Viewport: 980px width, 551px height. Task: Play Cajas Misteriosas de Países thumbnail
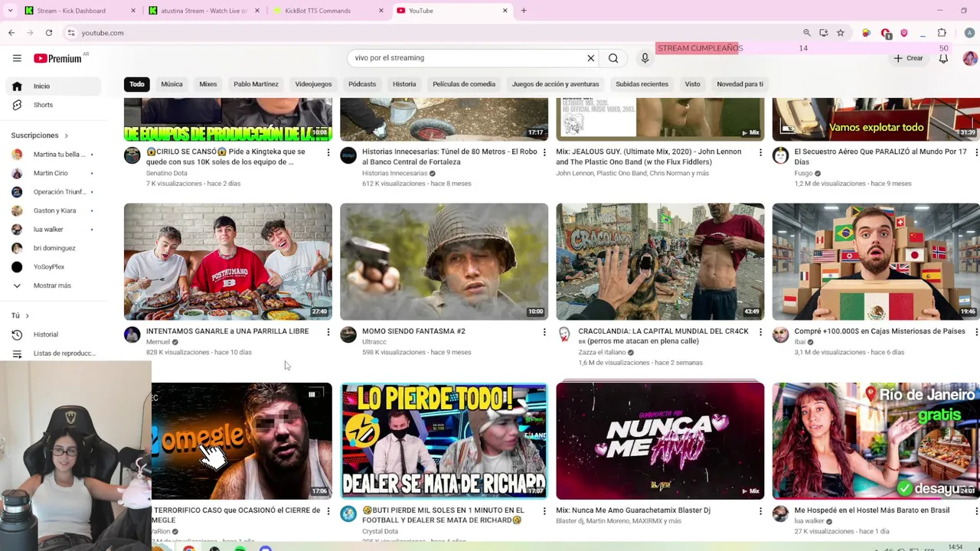876,261
